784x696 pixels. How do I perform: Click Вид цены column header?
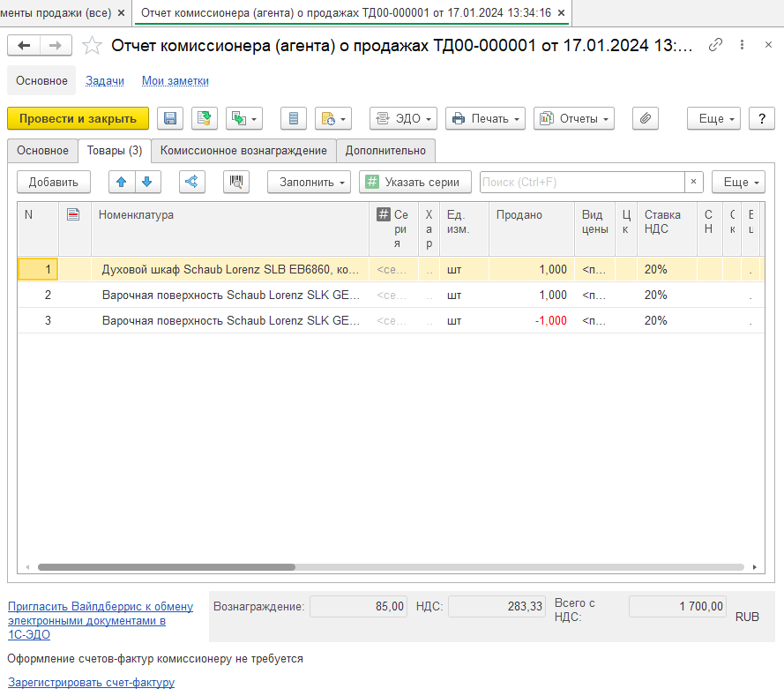[x=594, y=229]
